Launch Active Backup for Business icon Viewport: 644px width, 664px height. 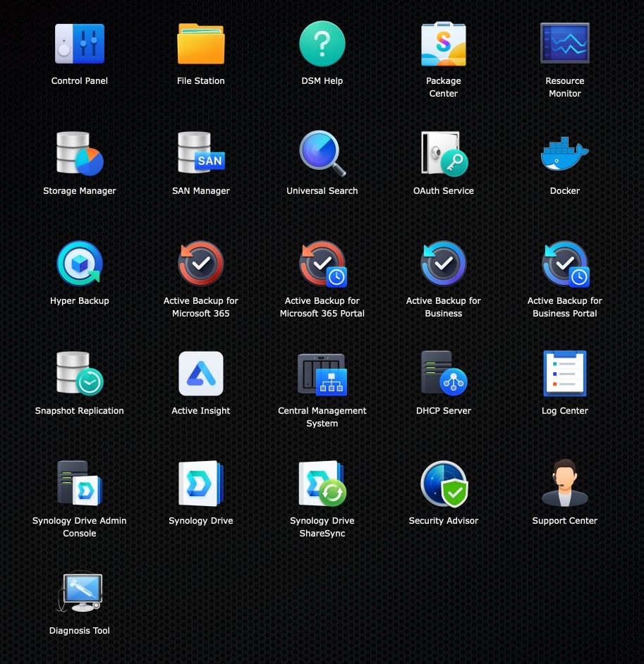(443, 264)
